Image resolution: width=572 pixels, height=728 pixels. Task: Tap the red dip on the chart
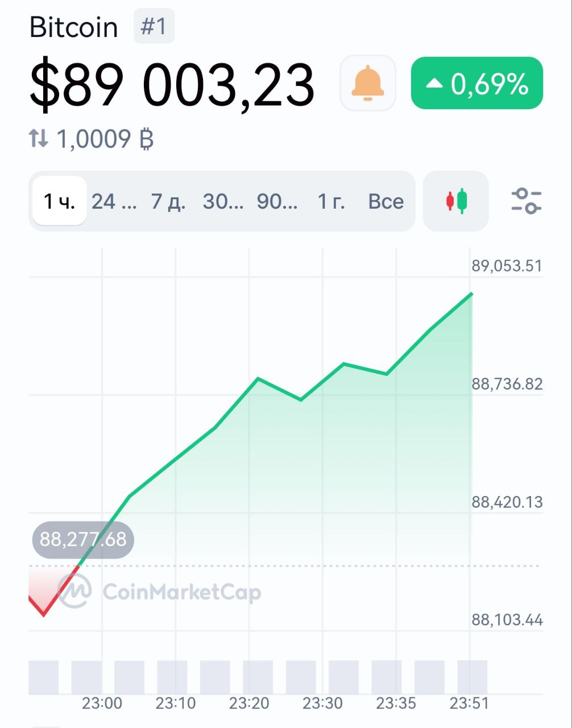point(44,614)
